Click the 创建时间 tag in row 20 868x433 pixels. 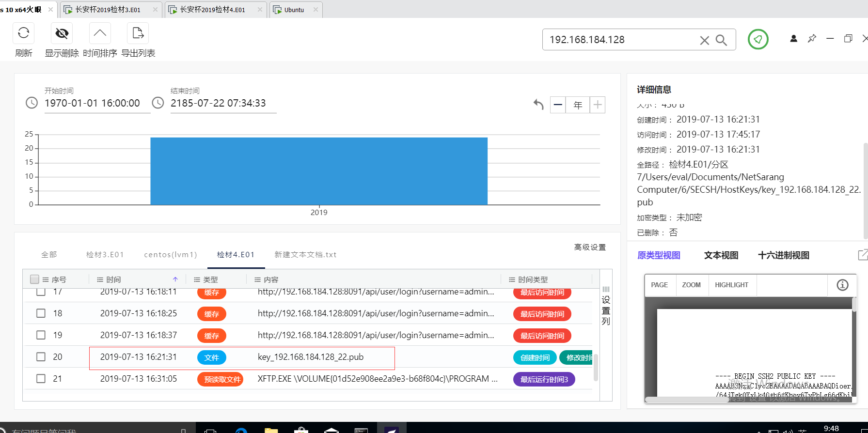click(x=535, y=357)
